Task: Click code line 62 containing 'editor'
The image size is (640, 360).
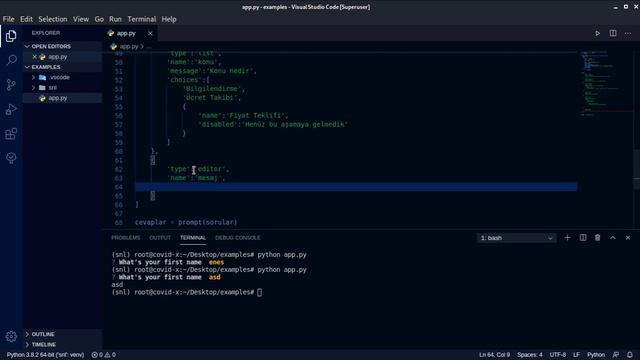Action: [198, 169]
